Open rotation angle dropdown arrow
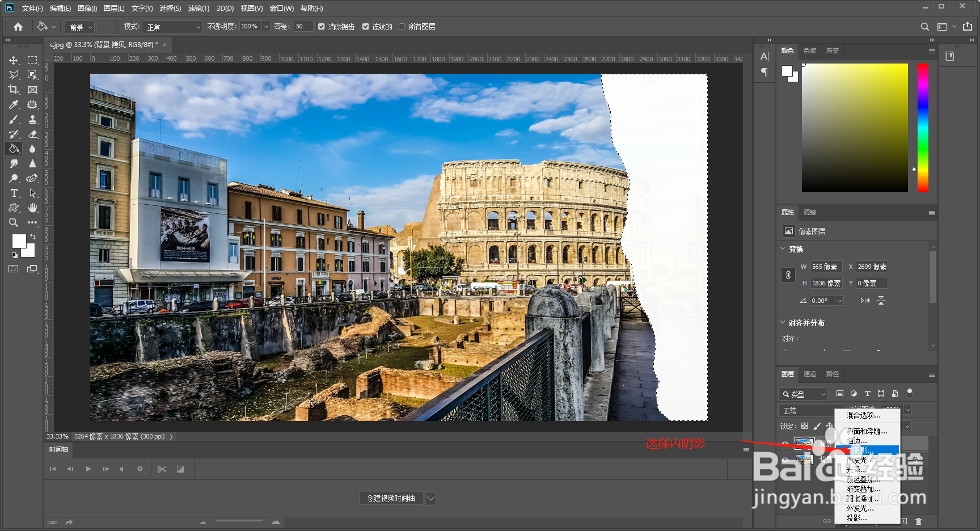 tap(839, 301)
